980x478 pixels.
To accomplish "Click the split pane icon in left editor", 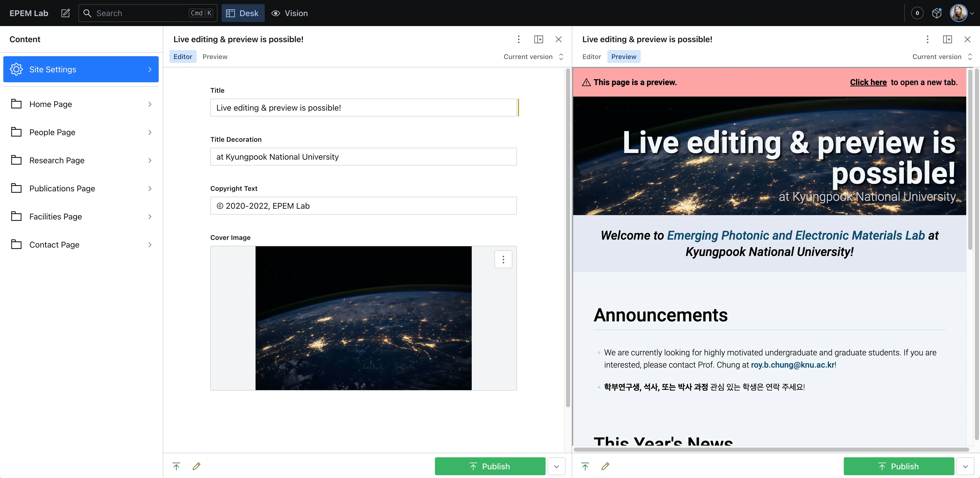I will coord(538,39).
